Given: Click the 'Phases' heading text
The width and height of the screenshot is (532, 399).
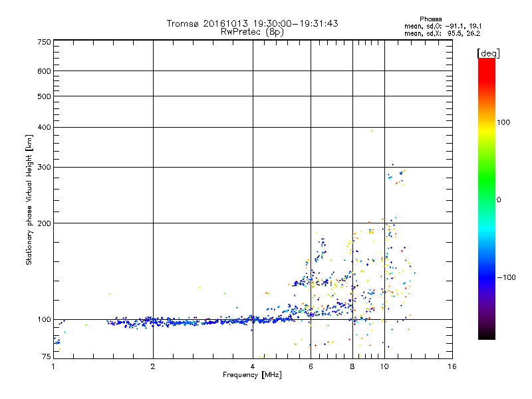Looking at the screenshot, I should click(x=430, y=19).
